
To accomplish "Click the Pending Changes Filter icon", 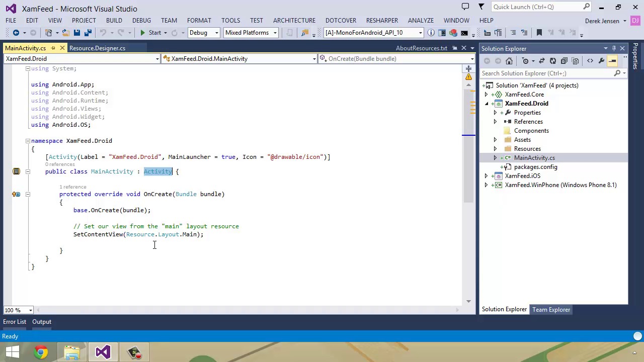I will 525,61.
